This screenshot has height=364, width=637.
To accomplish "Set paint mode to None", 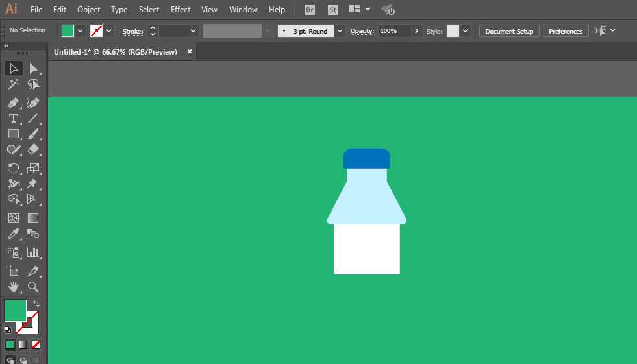I will [36, 345].
